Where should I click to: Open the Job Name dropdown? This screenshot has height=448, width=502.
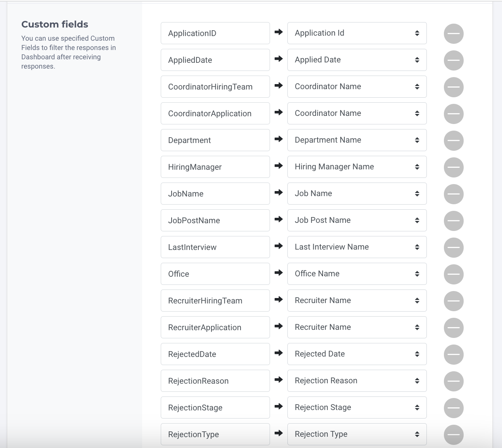[x=357, y=193]
